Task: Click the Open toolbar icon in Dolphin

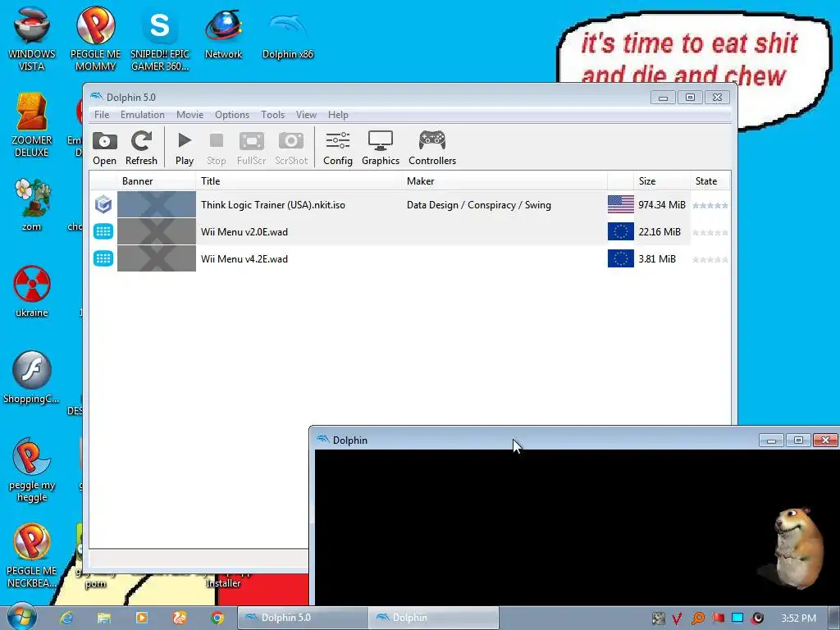Action: [x=104, y=148]
